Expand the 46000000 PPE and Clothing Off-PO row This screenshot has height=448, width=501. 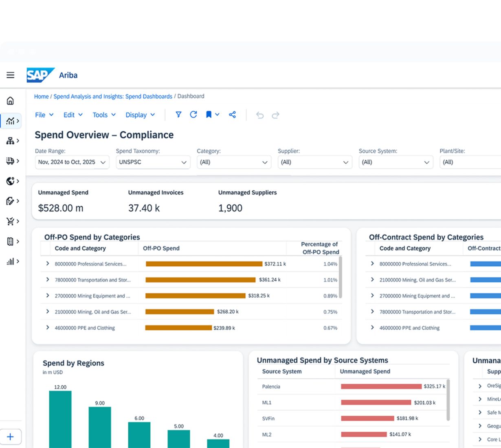coord(48,327)
